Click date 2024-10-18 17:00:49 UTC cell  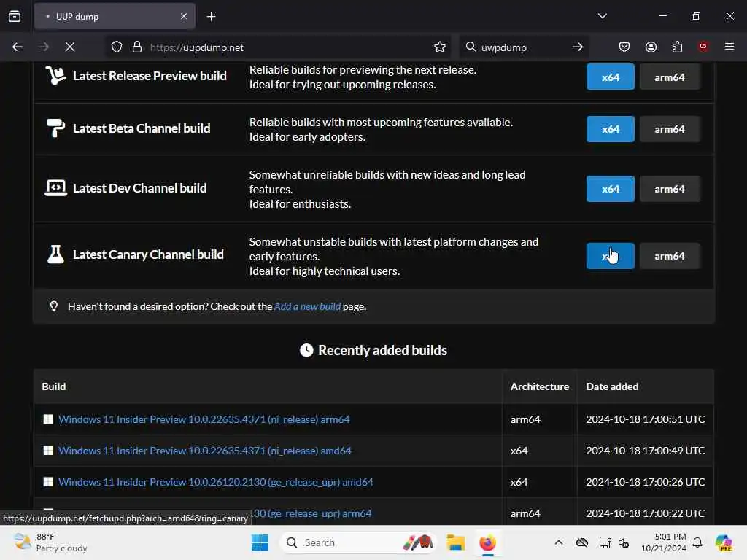[646, 451]
